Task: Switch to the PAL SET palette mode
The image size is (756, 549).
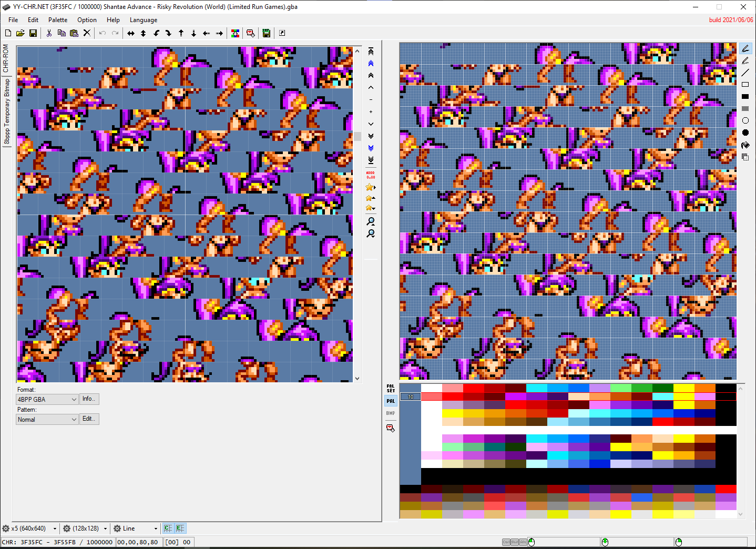Action: 391,389
